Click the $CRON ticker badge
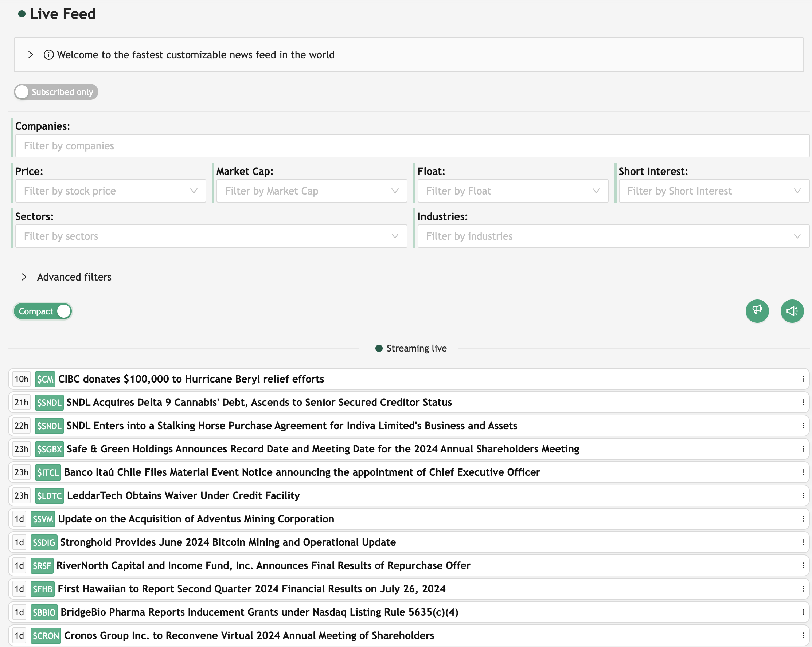Image resolution: width=812 pixels, height=647 pixels. [x=46, y=635]
